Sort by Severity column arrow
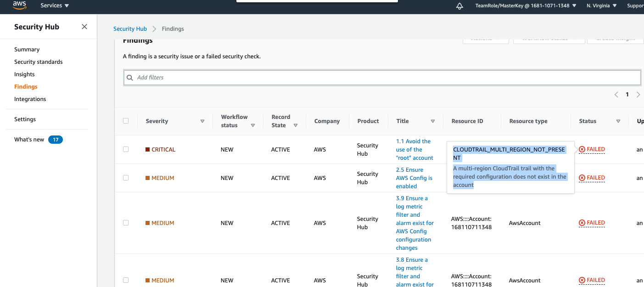Image resolution: width=644 pixels, height=287 pixels. (x=202, y=122)
